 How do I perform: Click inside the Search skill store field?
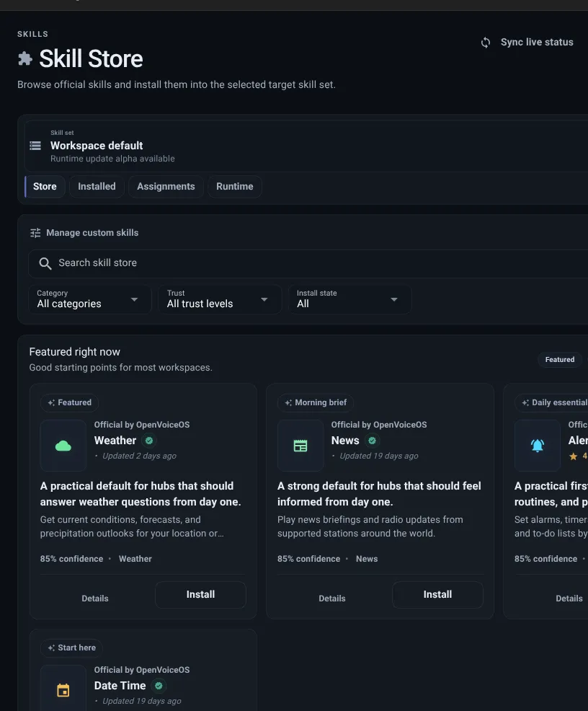point(144,262)
